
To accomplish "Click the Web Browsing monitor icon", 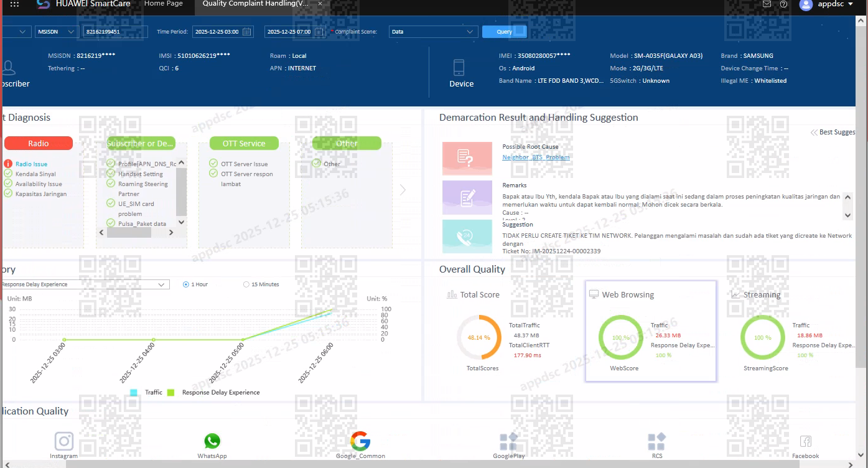I will (594, 294).
